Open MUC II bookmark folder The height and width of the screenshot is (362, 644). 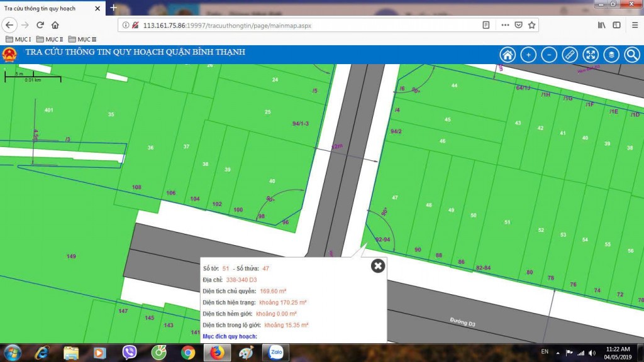50,40
